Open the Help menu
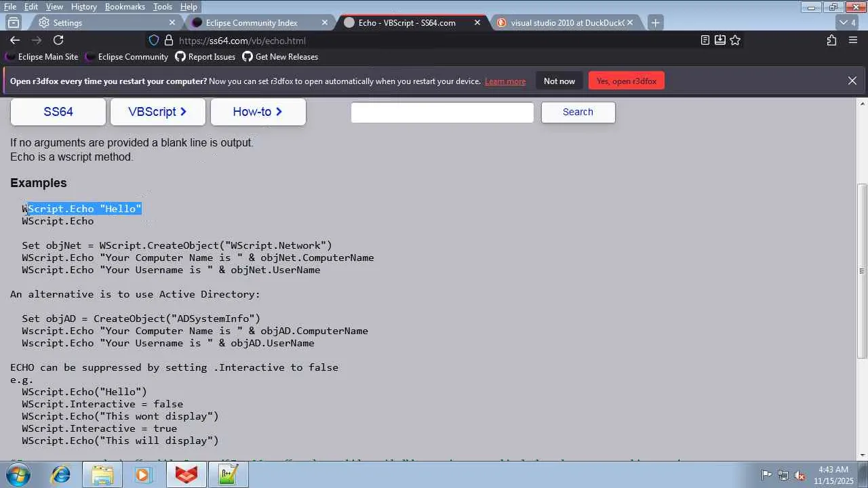Image resolution: width=868 pixels, height=488 pixels. pos(189,7)
